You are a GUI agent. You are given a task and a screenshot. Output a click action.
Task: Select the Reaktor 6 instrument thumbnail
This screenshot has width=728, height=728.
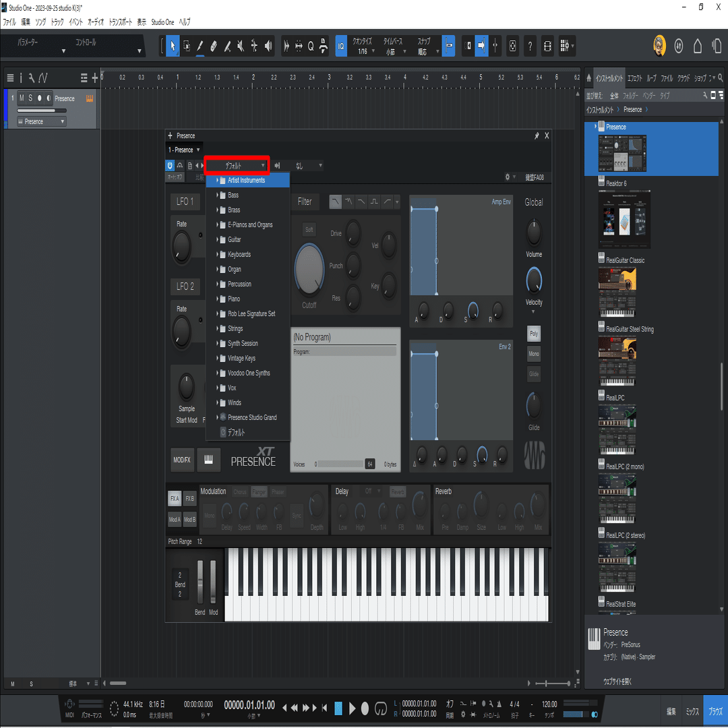pos(624,220)
